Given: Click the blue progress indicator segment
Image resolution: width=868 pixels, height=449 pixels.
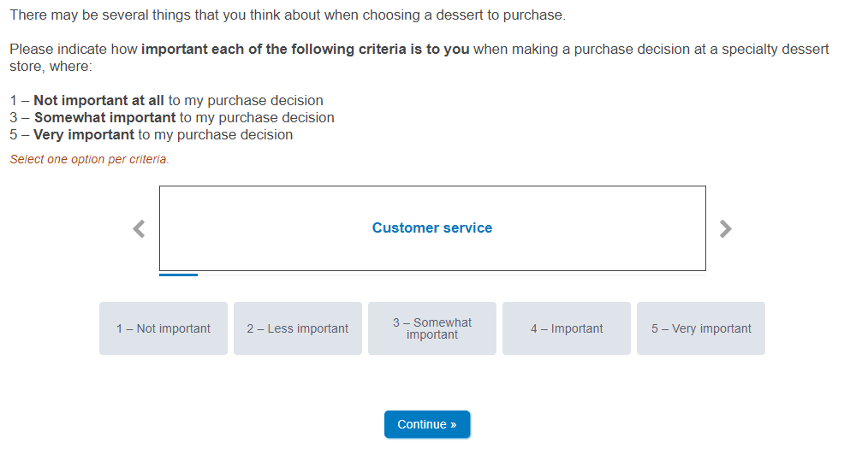Looking at the screenshot, I should click(x=178, y=275).
